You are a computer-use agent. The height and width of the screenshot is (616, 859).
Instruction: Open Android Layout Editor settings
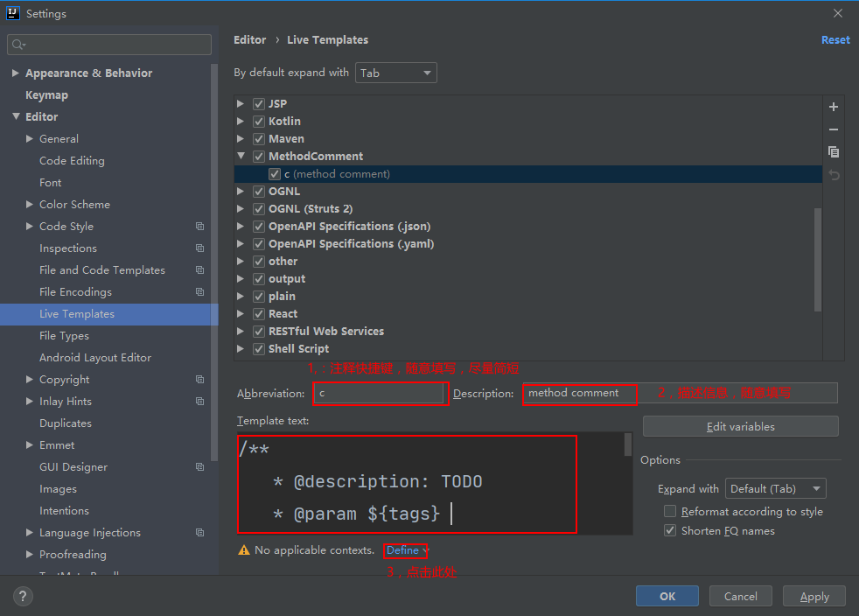coord(95,357)
